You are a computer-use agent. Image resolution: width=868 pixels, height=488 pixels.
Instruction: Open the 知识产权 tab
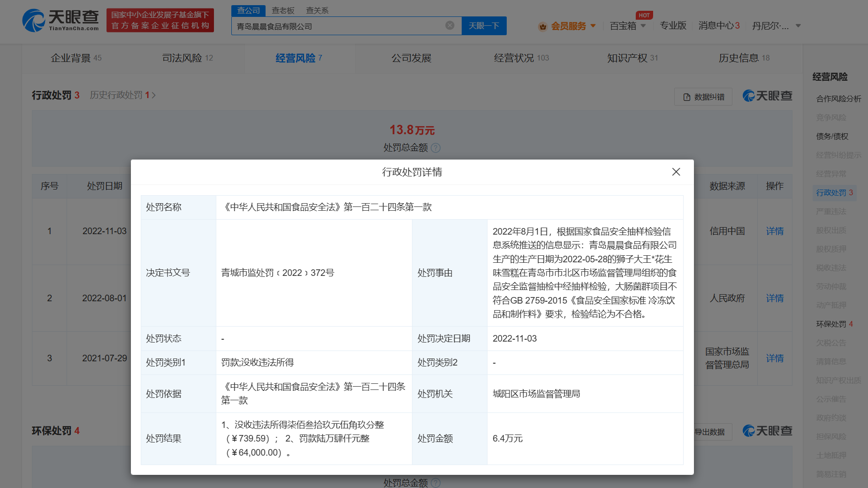pos(632,58)
